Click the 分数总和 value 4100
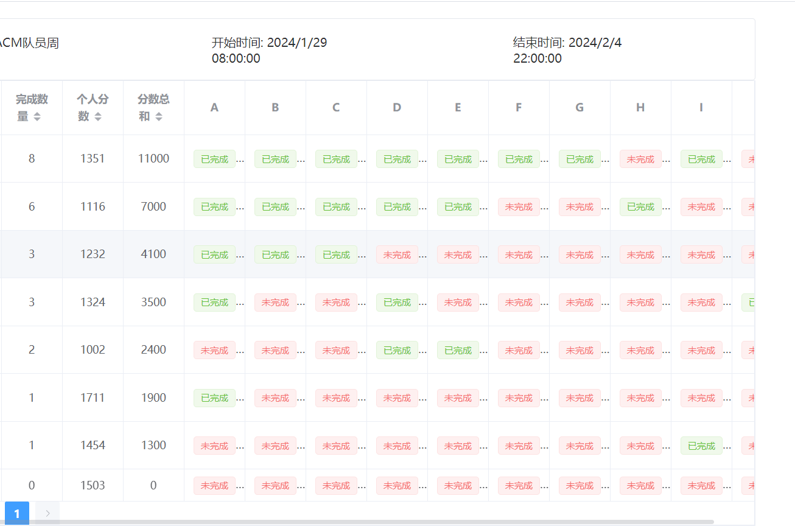This screenshot has width=795, height=532. click(153, 254)
